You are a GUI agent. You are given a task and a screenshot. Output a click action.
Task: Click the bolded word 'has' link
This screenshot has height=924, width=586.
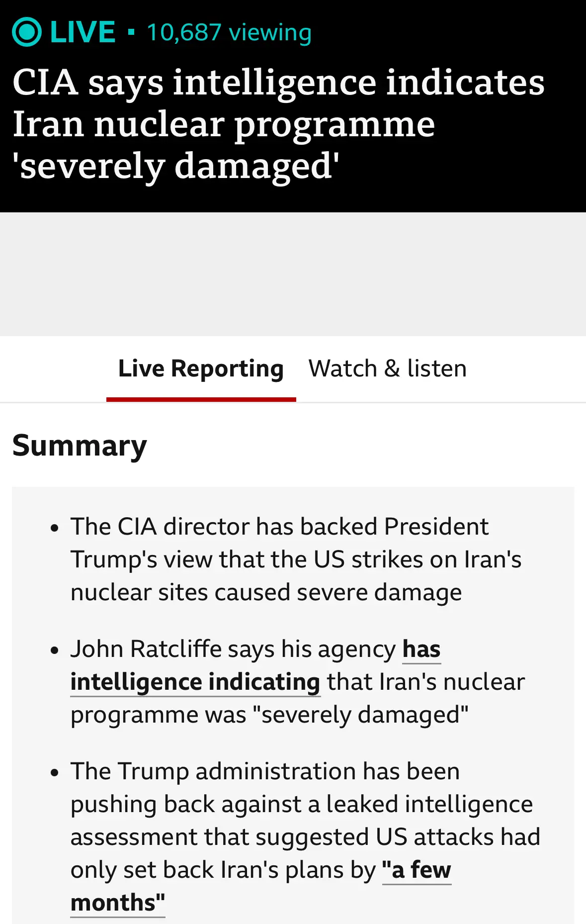[421, 649]
